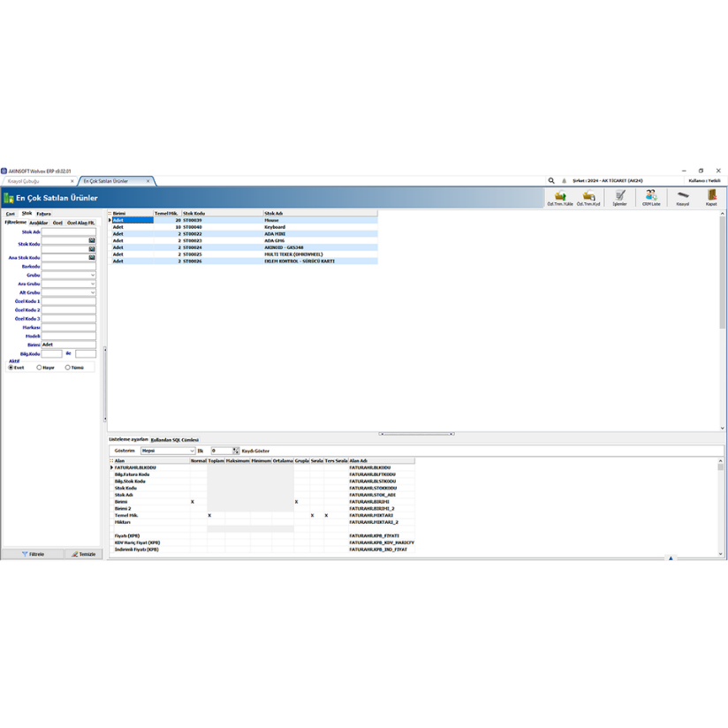
Task: Click the Özl.Tnm.Kyd save icon
Action: click(x=588, y=198)
